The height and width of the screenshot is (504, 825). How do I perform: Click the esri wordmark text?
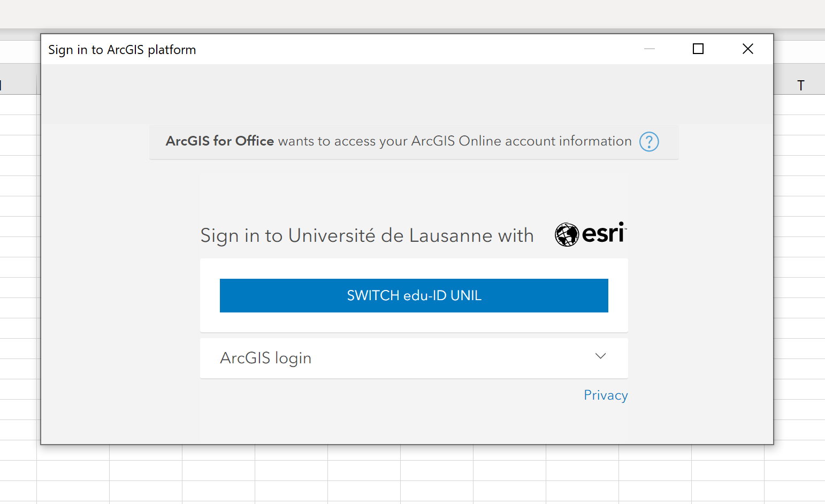(x=603, y=234)
